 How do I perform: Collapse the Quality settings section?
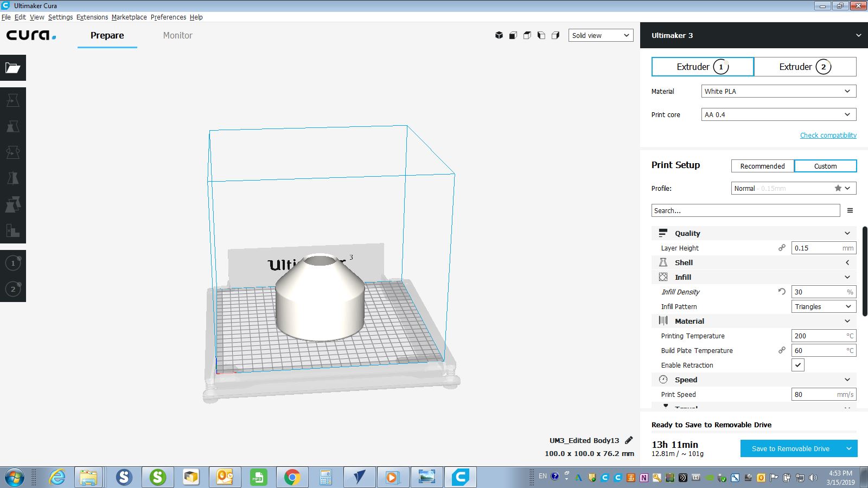click(754, 233)
